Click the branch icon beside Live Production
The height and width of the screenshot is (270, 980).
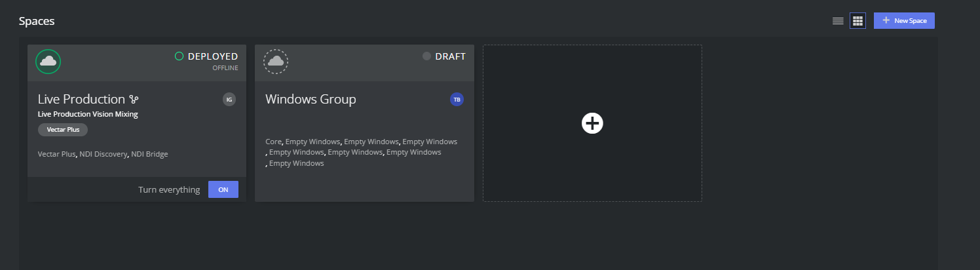(134, 100)
